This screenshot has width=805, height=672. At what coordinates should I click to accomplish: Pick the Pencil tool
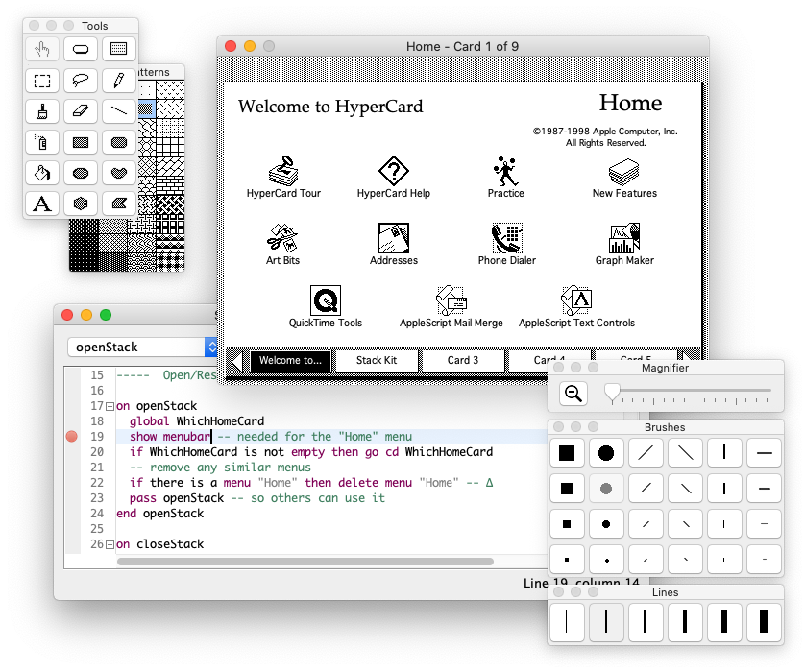tap(118, 81)
